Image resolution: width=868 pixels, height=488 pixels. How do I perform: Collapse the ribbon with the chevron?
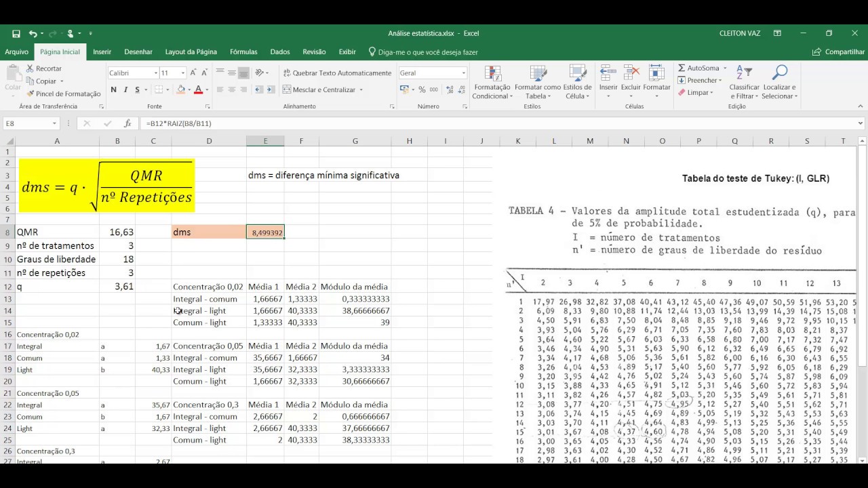(860, 106)
